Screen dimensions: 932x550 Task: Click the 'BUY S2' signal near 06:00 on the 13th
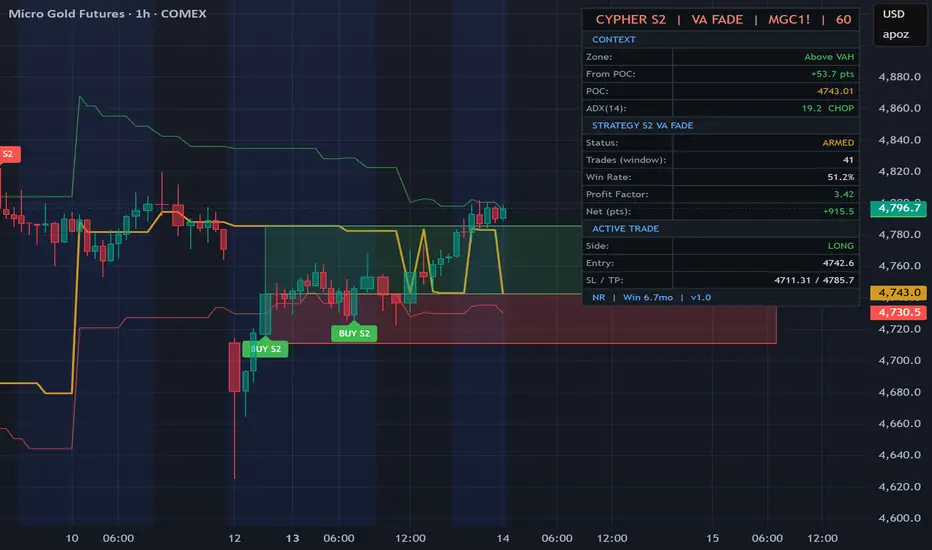click(x=354, y=333)
